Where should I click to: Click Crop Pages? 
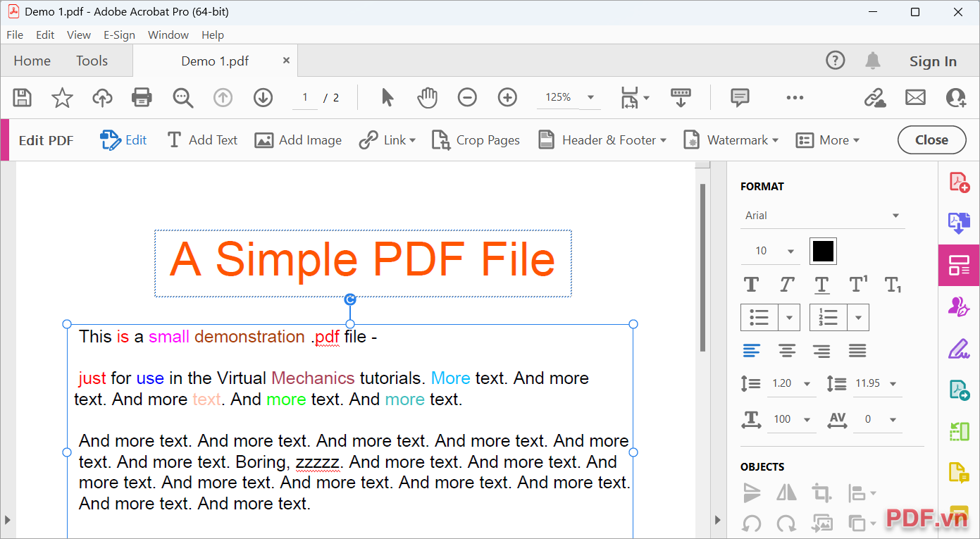click(476, 140)
